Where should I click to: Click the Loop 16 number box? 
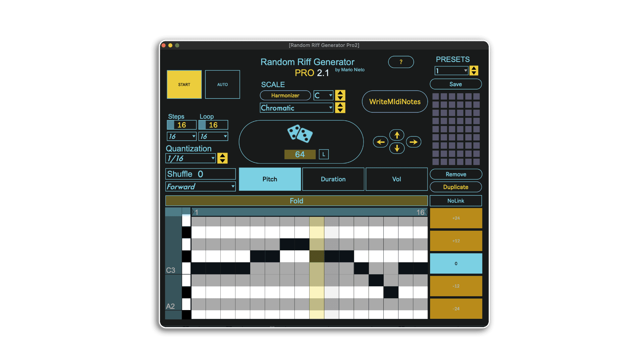[x=213, y=125]
